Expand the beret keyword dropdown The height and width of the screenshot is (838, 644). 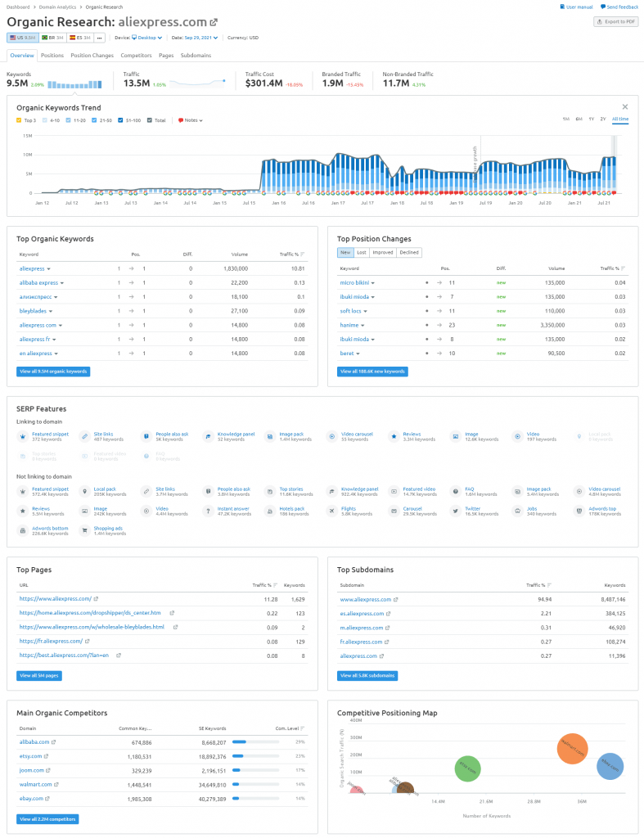point(358,354)
